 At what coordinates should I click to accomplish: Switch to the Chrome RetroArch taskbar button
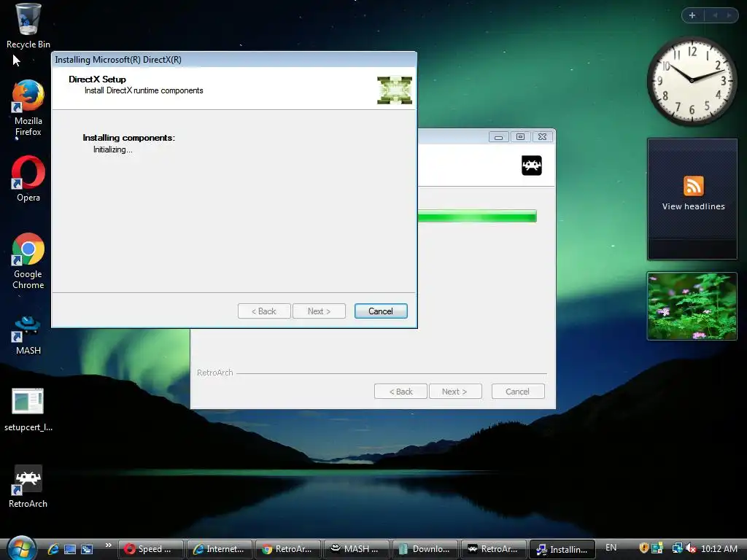point(287,549)
